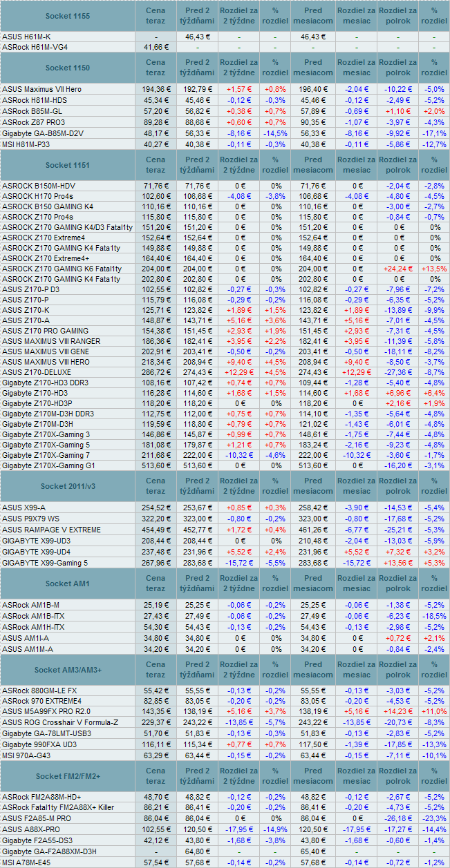
Task: Select the GIGABYTE X99-Gaming 5 product name
Action: pyautogui.click(x=45, y=562)
